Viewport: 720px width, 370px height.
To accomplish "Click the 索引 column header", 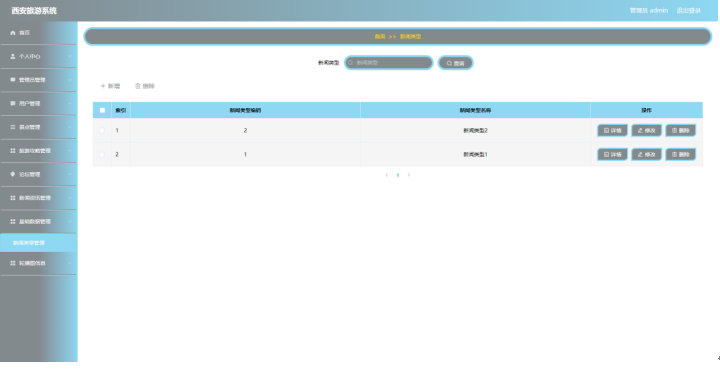I will (121, 110).
